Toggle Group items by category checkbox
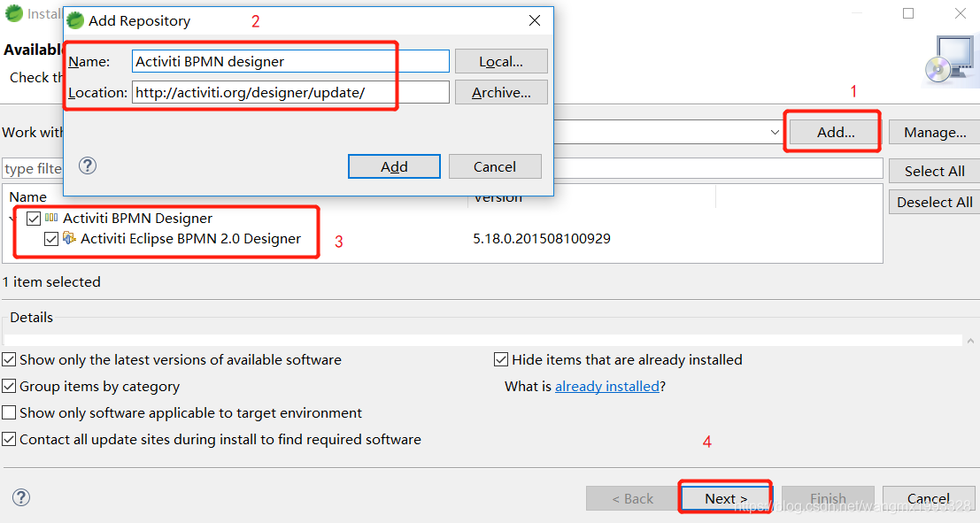 click(9, 386)
